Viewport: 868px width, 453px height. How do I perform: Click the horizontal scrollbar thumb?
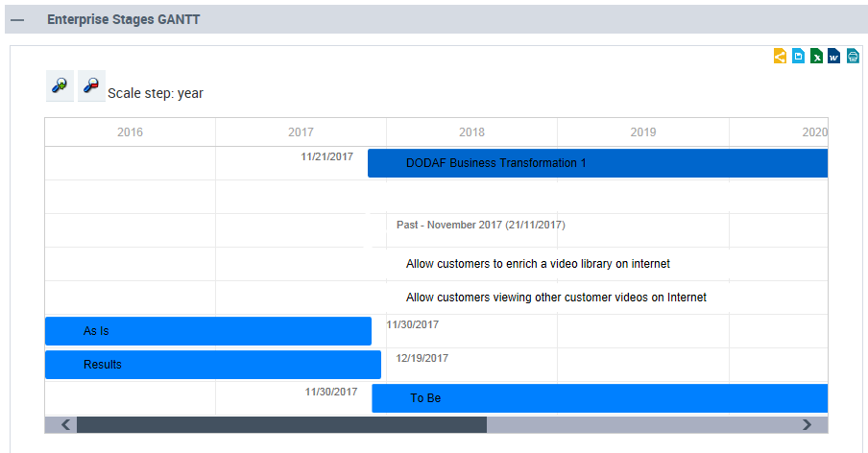click(281, 424)
